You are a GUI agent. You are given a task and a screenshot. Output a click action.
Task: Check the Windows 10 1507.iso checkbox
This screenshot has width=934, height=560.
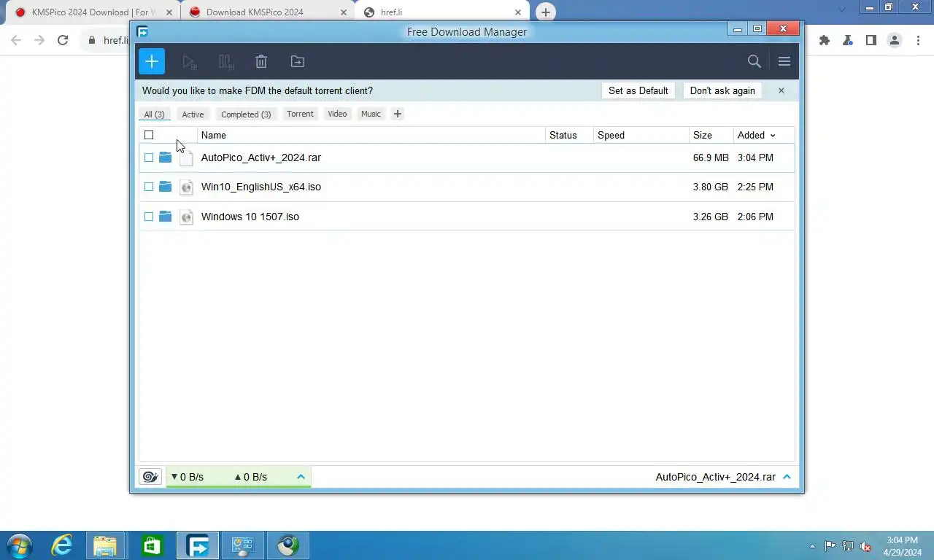[149, 217]
